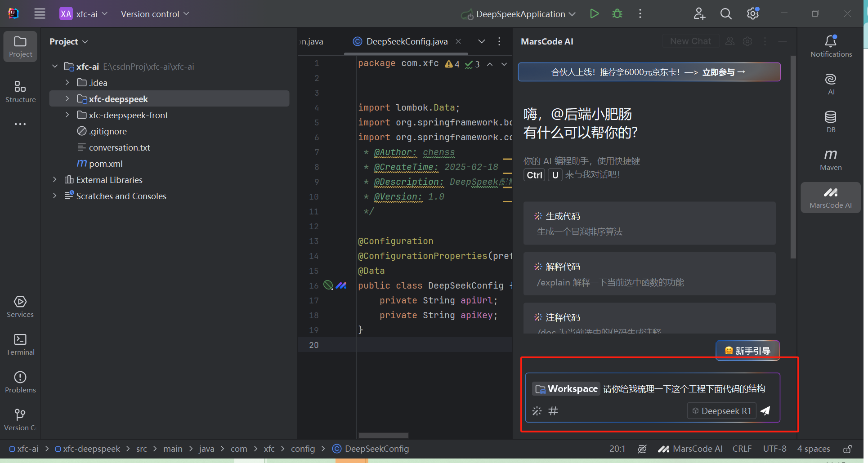Close the DeepSeekConfig.java tab
This screenshot has height=463, width=868.
pyautogui.click(x=458, y=41)
